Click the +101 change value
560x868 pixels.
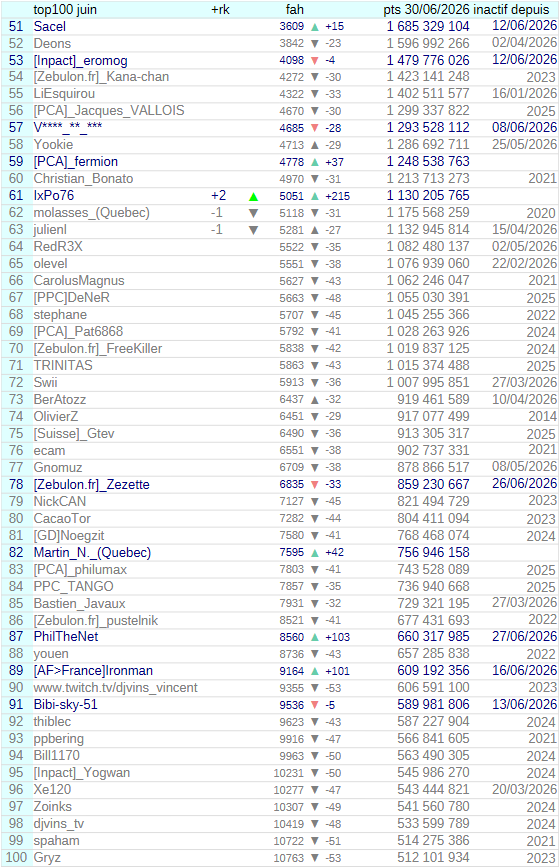(x=338, y=671)
